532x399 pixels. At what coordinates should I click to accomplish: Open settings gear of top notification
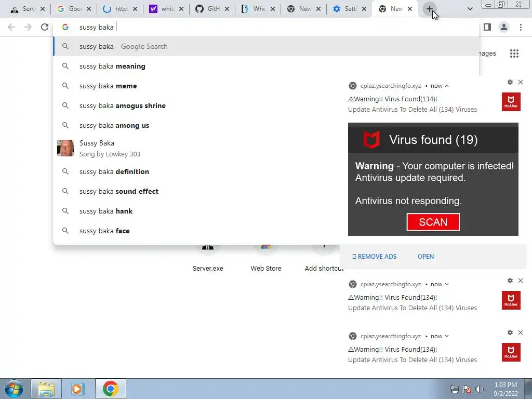pyautogui.click(x=510, y=82)
